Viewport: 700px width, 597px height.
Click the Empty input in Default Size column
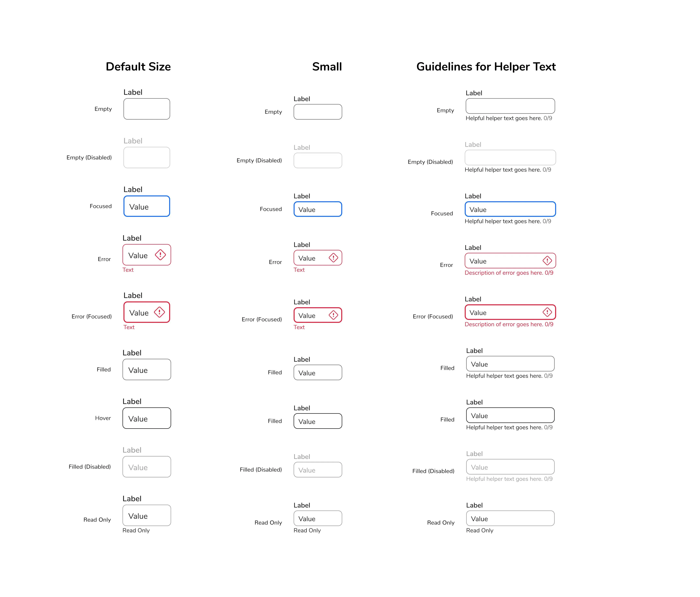click(146, 109)
